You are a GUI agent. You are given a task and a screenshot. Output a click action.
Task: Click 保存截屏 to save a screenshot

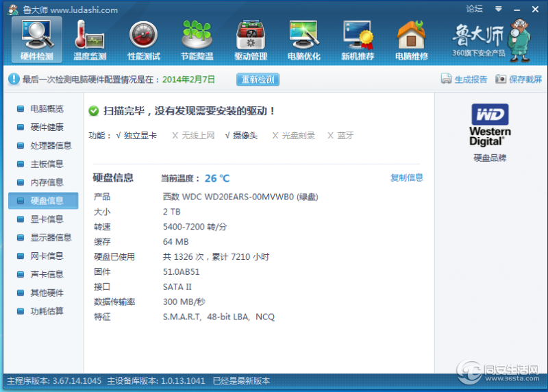click(519, 79)
